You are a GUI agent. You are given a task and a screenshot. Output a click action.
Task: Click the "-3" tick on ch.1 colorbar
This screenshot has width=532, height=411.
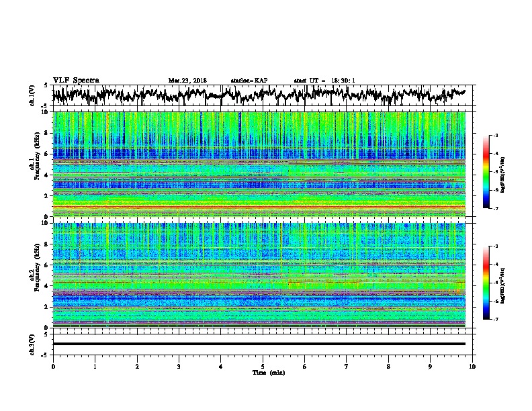[x=496, y=136]
